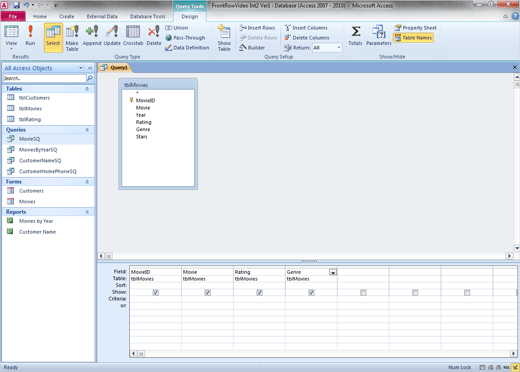Select the Design ribbon tab
The height and width of the screenshot is (372, 520).
tap(190, 16)
